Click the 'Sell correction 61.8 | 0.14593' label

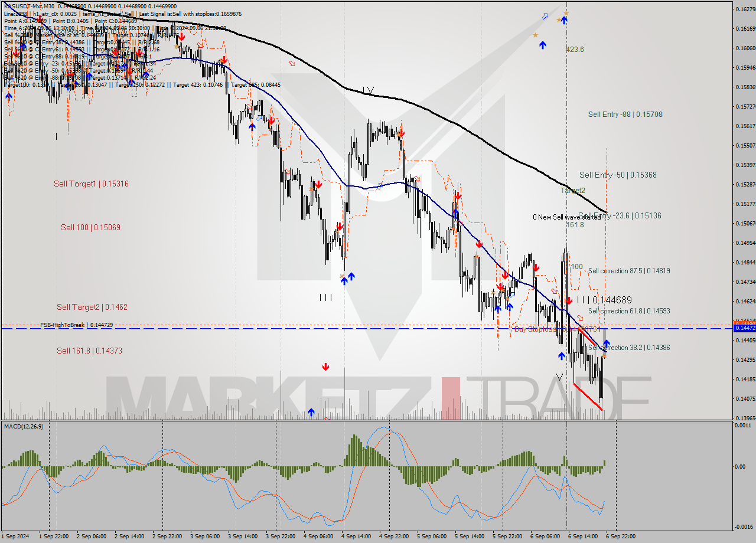[629, 310]
